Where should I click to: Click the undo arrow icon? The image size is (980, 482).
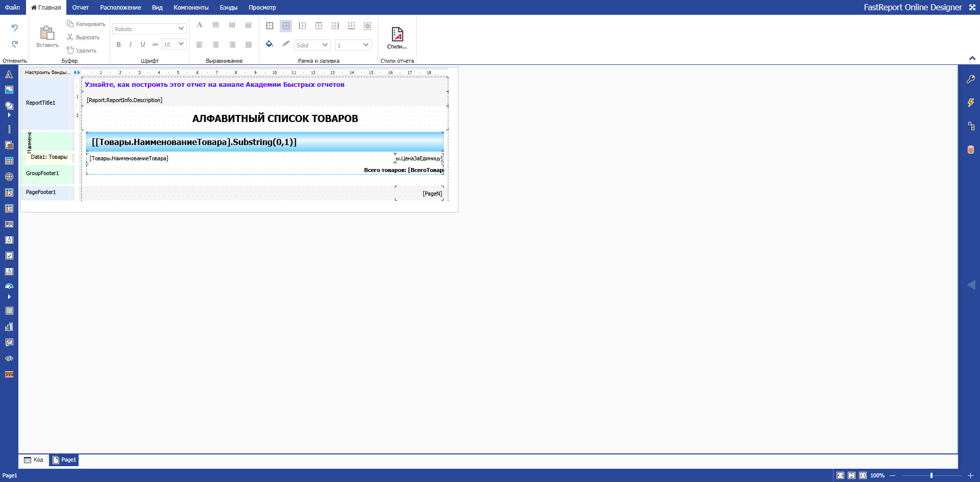point(15,28)
